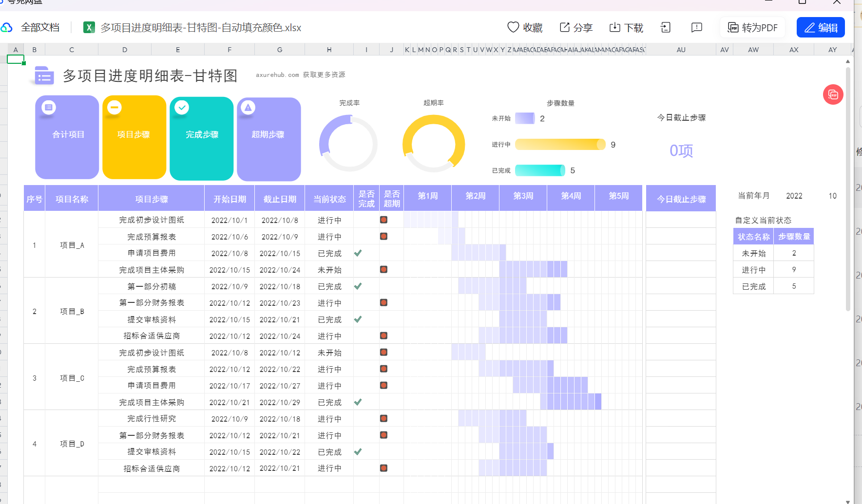Click the 超期步骤 purple card
The image size is (862, 504).
tap(268, 139)
